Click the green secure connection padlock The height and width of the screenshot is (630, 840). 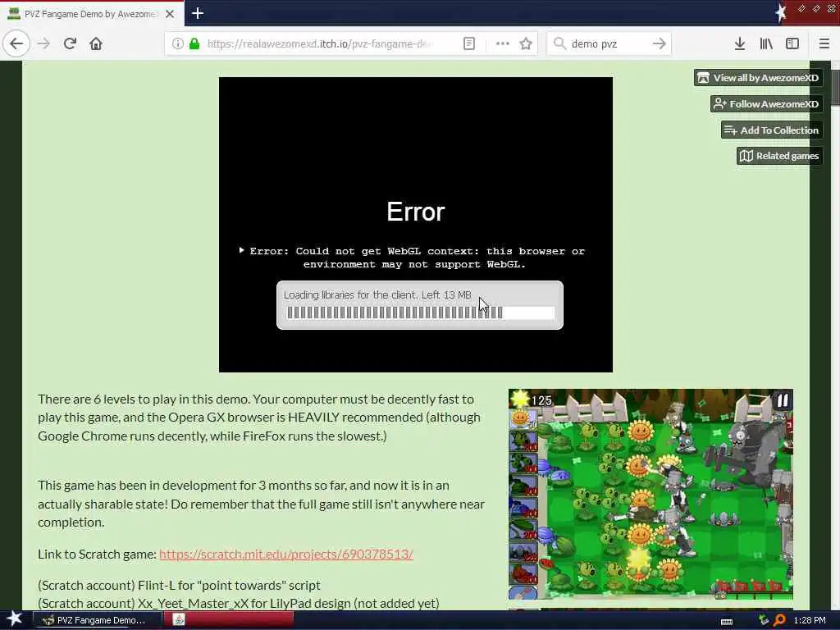pyautogui.click(x=194, y=43)
